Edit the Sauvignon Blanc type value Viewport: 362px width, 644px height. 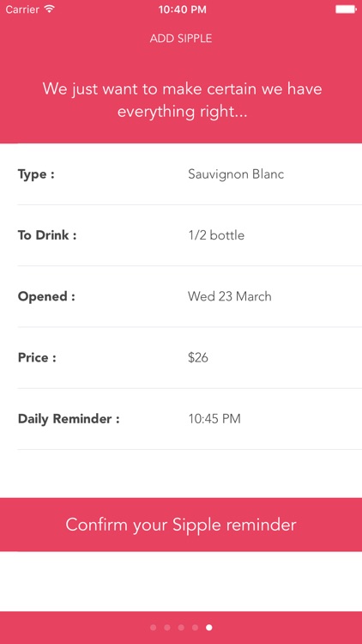(x=236, y=174)
